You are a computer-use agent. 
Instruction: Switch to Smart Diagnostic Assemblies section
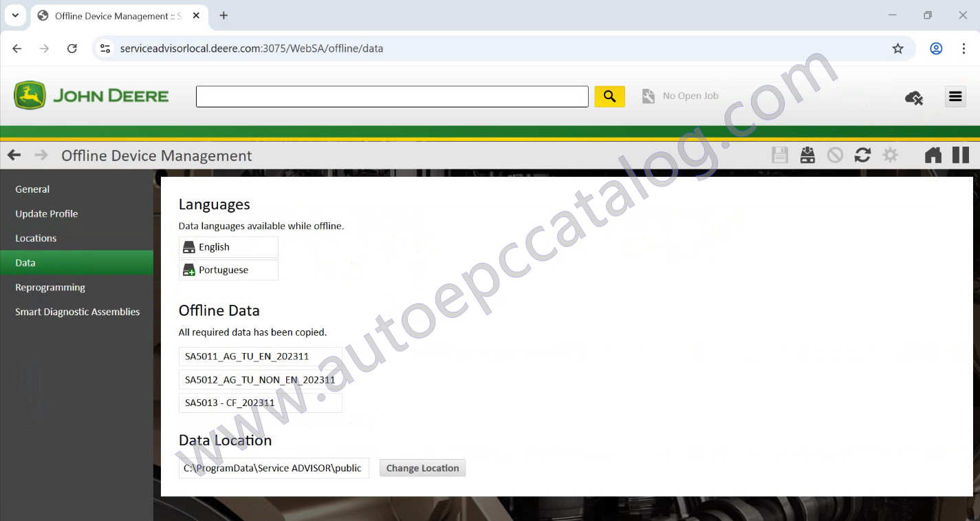click(x=77, y=311)
